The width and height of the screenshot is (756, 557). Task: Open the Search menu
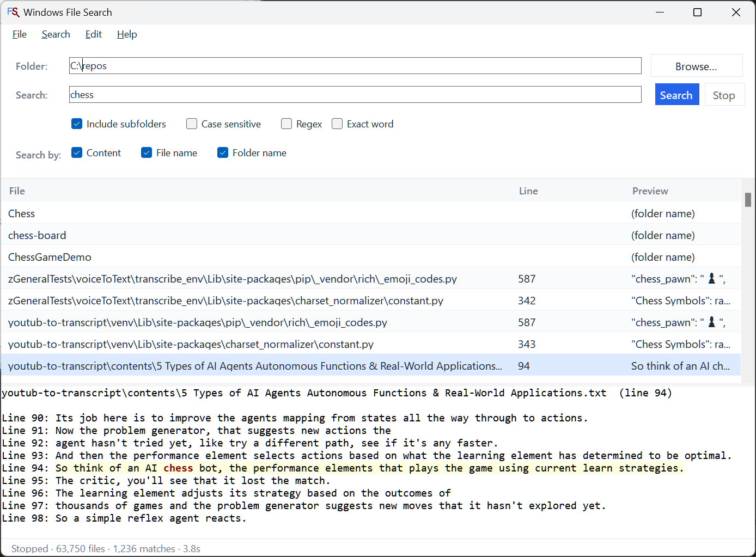pos(56,34)
